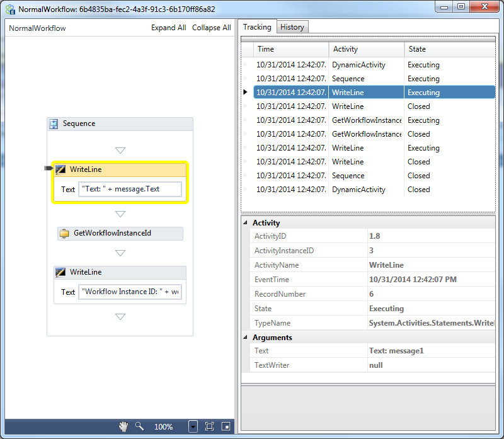Click the highlighted WriteLine activity icon
504x439 pixels.
tap(61, 169)
